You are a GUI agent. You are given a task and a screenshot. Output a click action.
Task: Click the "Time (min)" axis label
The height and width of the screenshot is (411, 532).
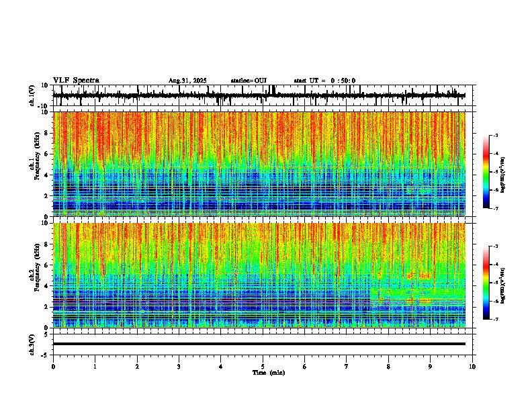pos(269,373)
